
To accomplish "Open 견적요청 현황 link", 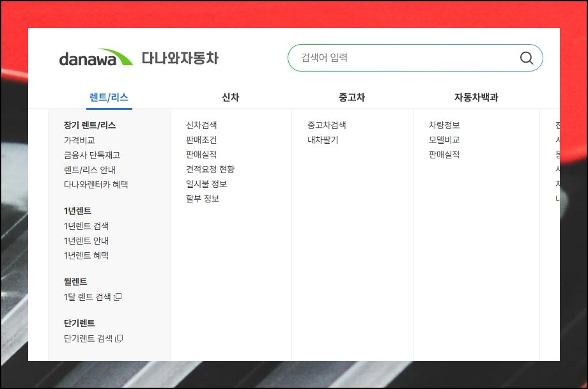I will point(210,169).
